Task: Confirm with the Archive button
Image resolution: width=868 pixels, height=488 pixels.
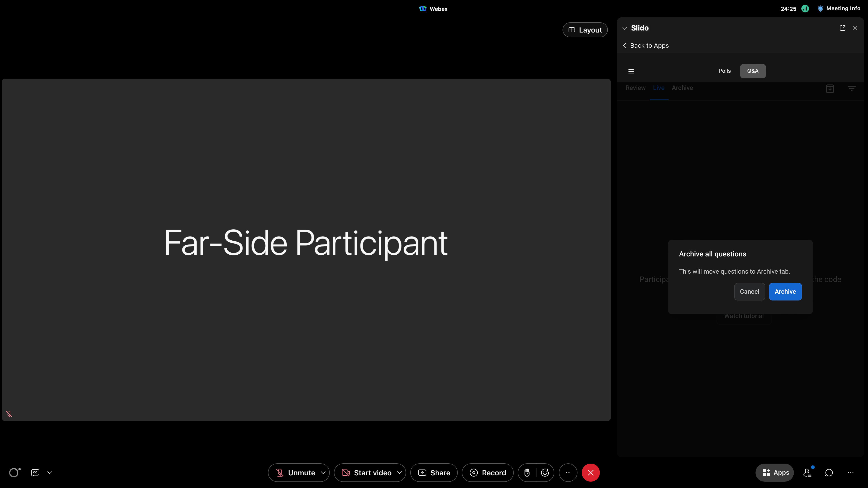Action: 785,292
